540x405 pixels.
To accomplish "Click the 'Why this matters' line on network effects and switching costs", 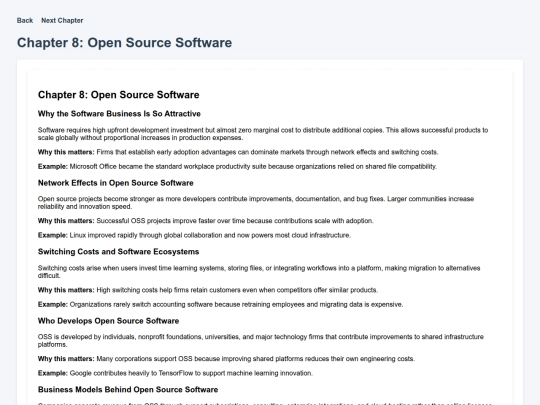I will 238,152.
